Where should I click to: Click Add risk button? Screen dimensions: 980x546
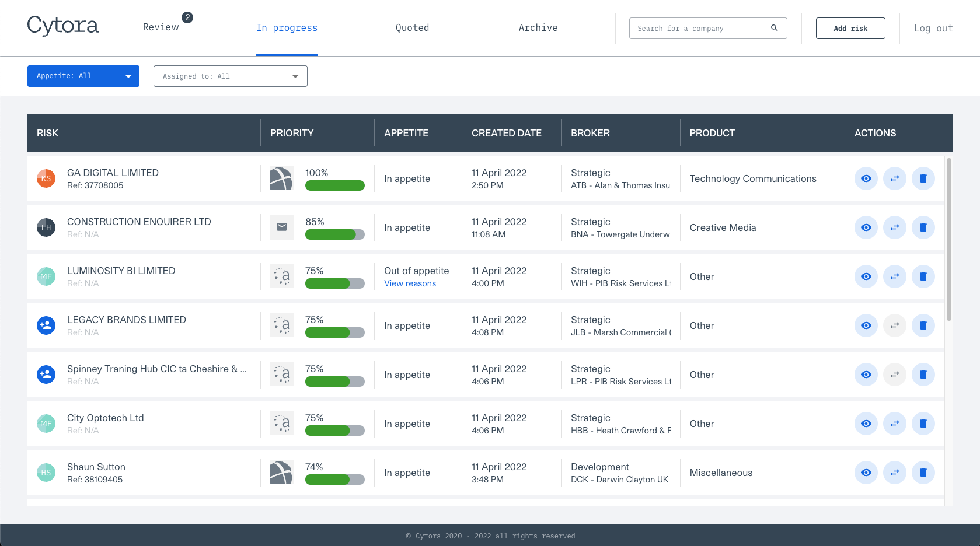[x=850, y=28]
